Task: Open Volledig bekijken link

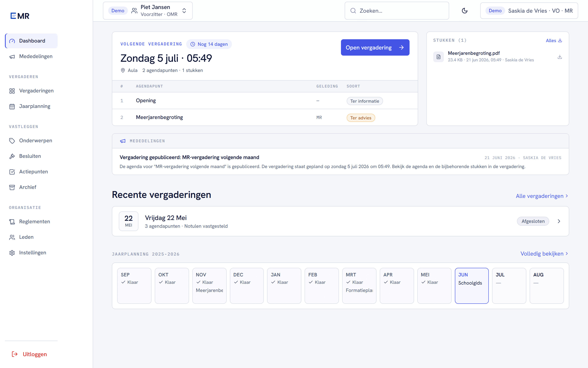Action: 544,254
